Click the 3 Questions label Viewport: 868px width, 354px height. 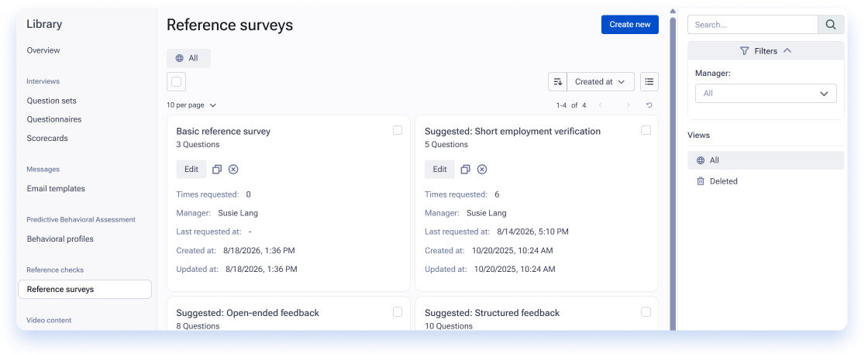(198, 144)
